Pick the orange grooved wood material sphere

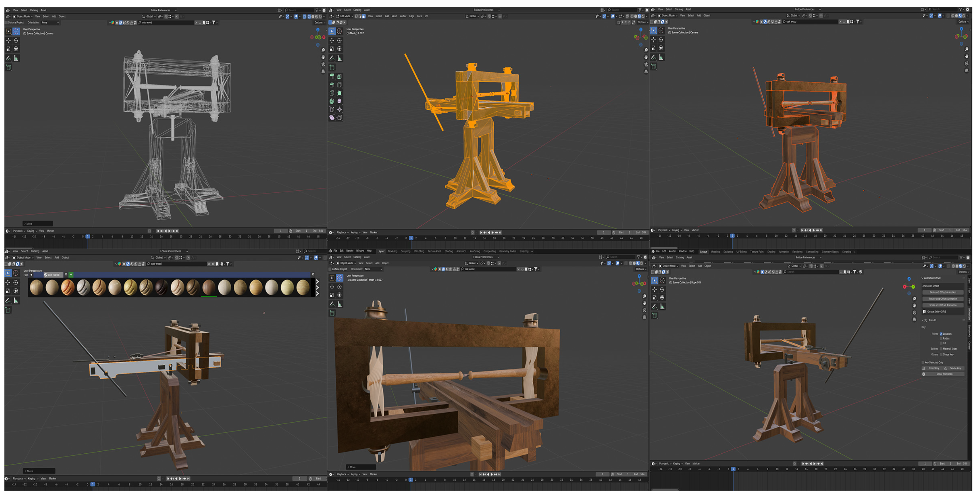[68, 288]
